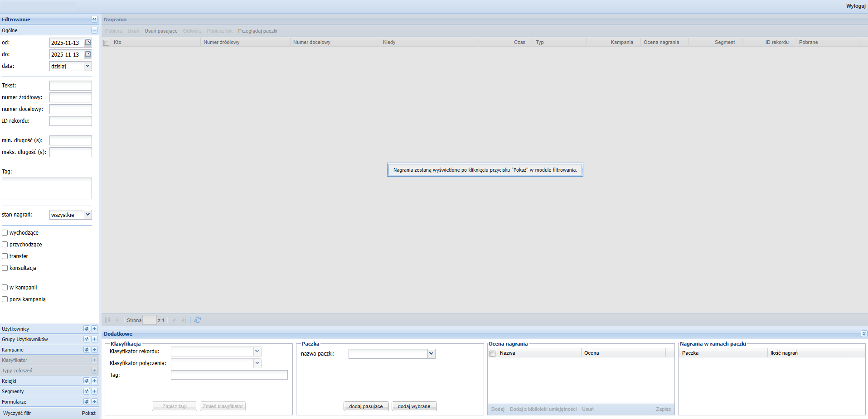Go to first page of recordings
Viewport: 868px width, 419px height.
[x=107, y=320]
